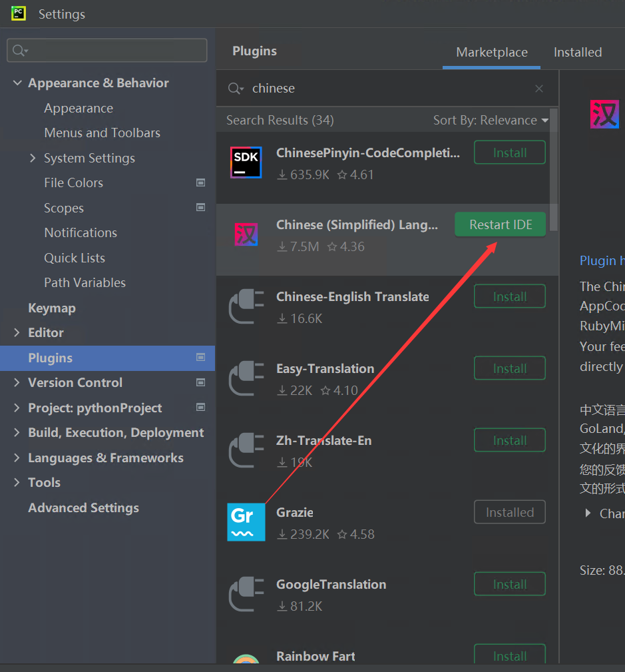Click the settings search magnifier icon
This screenshot has height=672, width=625.
click(x=19, y=51)
